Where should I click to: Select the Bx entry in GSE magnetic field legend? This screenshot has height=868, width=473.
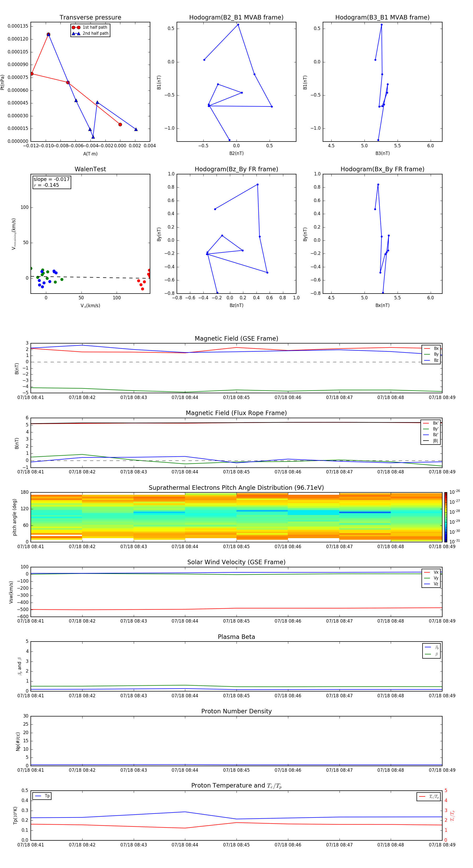(431, 349)
